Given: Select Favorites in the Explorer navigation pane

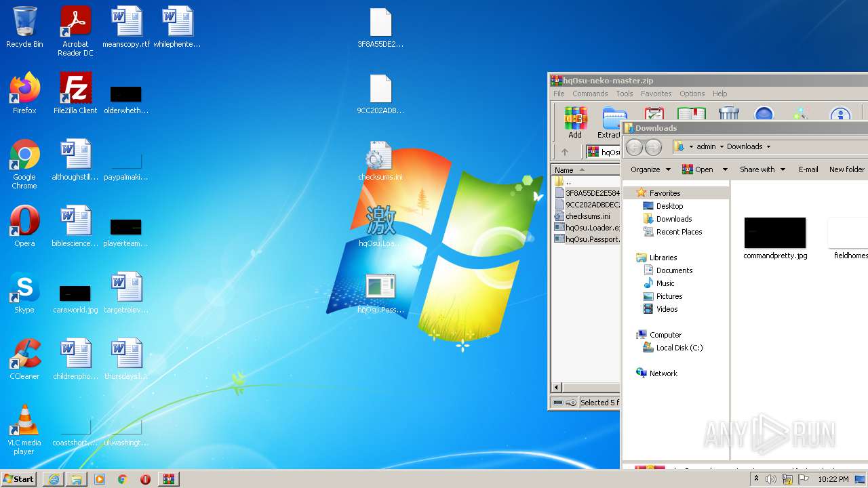Looking at the screenshot, I should (665, 193).
